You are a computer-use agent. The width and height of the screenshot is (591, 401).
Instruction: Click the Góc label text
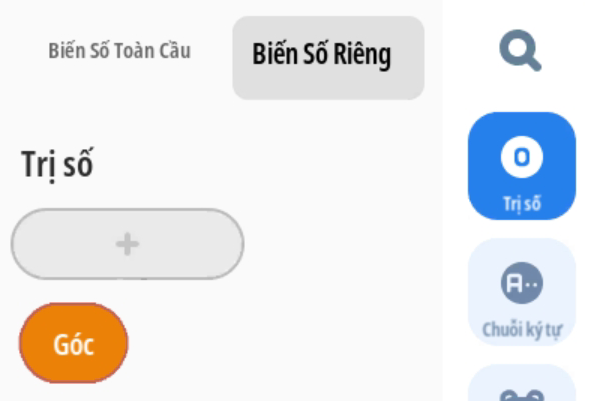tap(73, 344)
